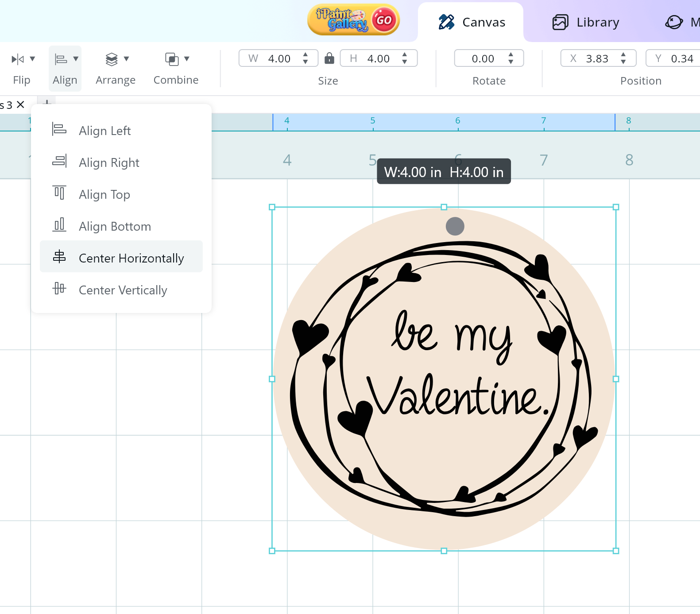Choose Align Right from menu
700x614 pixels.
(109, 162)
